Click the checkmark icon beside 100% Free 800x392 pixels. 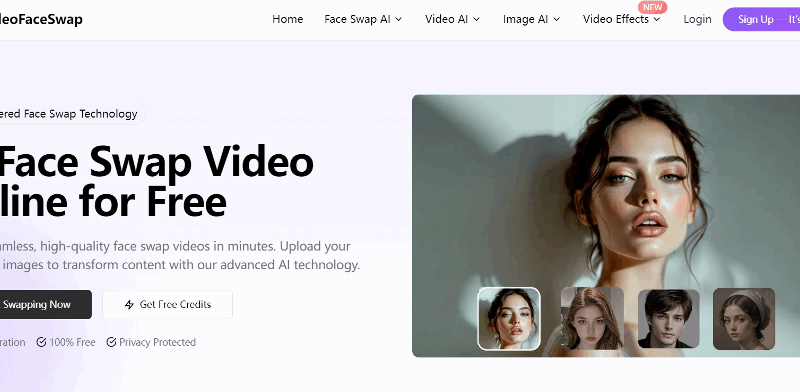tap(41, 342)
